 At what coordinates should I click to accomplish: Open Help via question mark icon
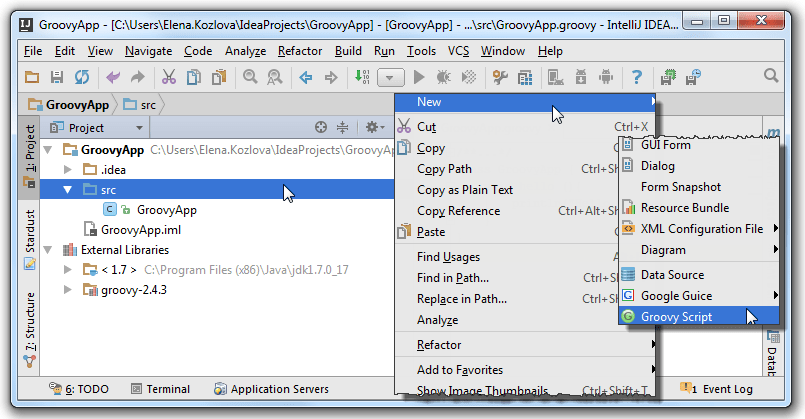pyautogui.click(x=637, y=78)
